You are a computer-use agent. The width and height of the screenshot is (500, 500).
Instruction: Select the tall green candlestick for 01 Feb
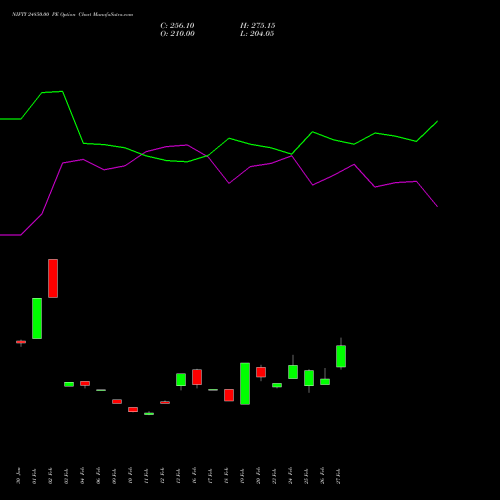37,318
